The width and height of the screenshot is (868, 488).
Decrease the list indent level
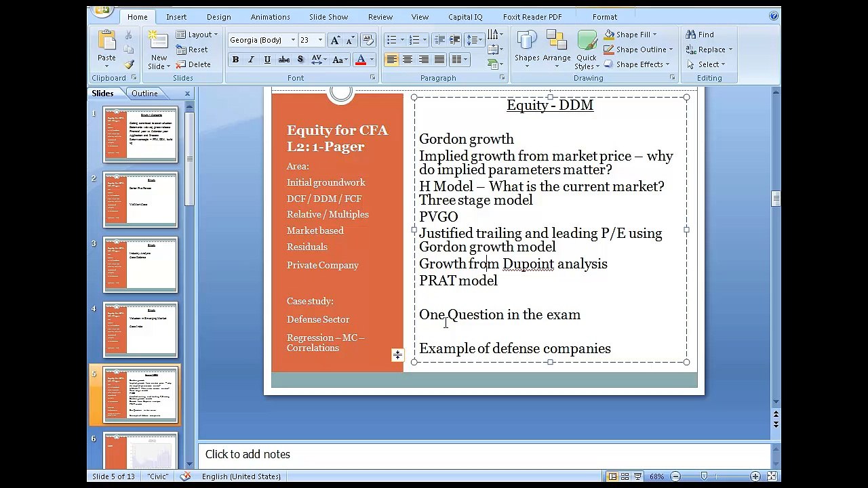pyautogui.click(x=439, y=41)
